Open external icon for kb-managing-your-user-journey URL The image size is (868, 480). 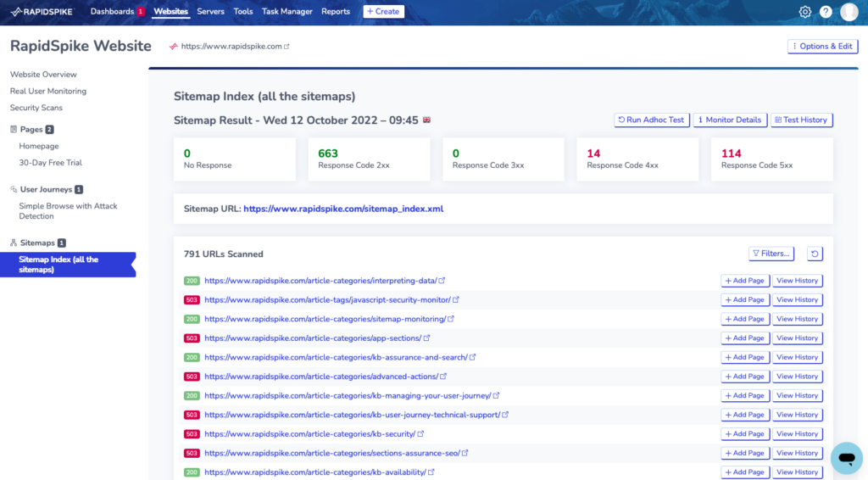pyautogui.click(x=497, y=395)
